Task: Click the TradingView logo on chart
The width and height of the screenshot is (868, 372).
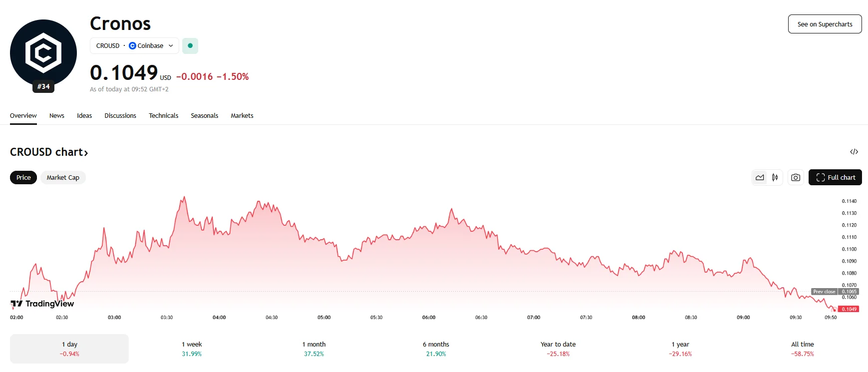Action: click(x=42, y=304)
